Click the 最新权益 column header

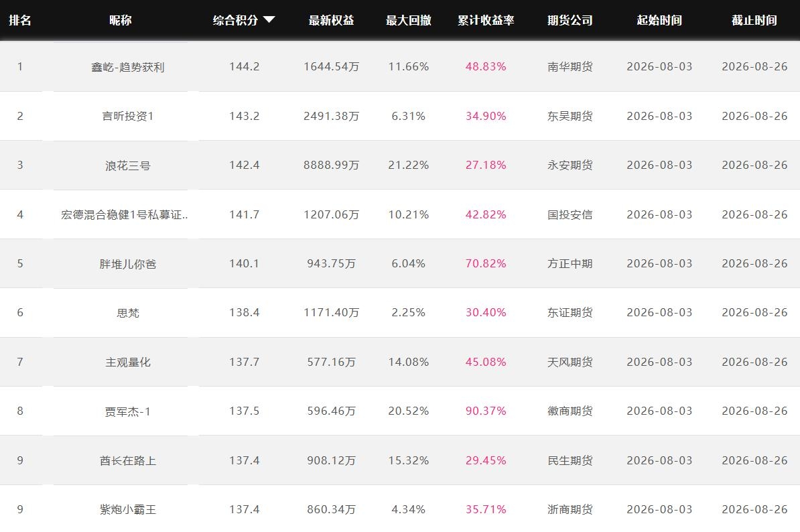[x=331, y=20]
